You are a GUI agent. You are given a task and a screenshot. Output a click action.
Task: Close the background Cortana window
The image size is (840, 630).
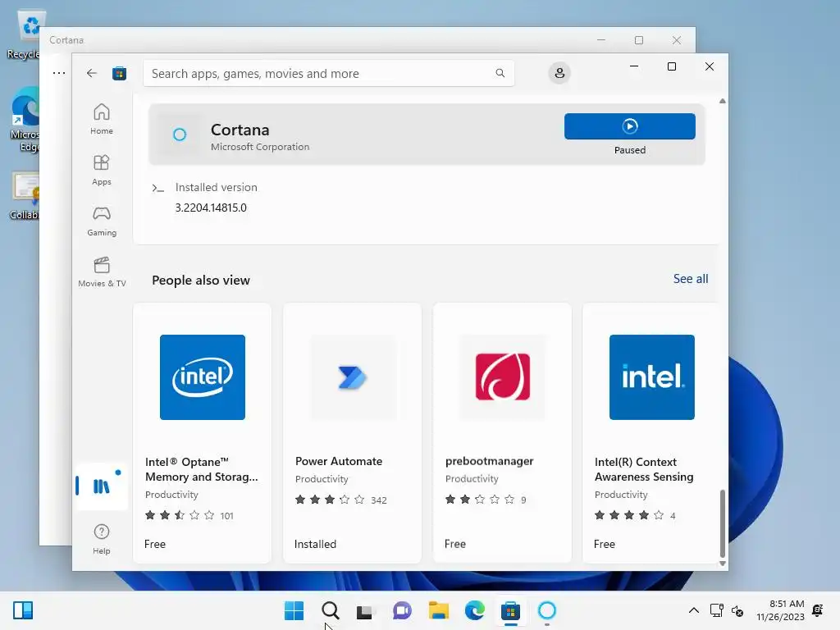(x=677, y=40)
